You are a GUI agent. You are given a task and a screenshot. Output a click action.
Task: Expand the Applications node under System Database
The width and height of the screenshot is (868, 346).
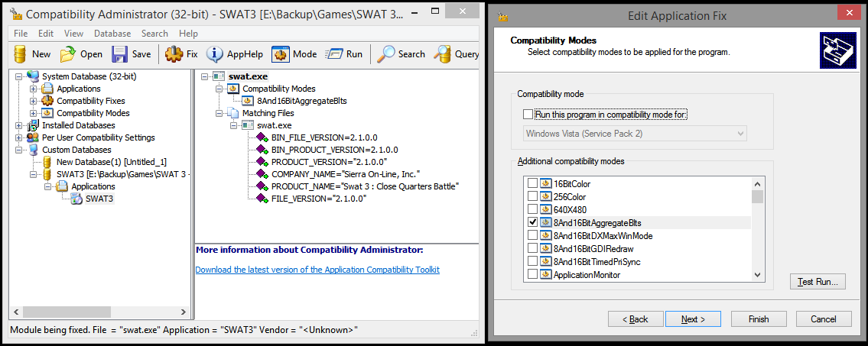pos(33,89)
